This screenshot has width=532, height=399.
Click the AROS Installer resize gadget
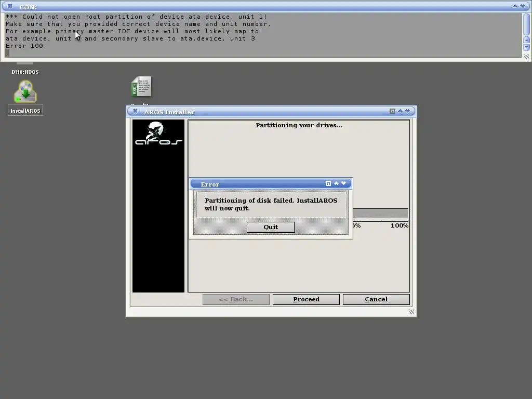tap(411, 312)
